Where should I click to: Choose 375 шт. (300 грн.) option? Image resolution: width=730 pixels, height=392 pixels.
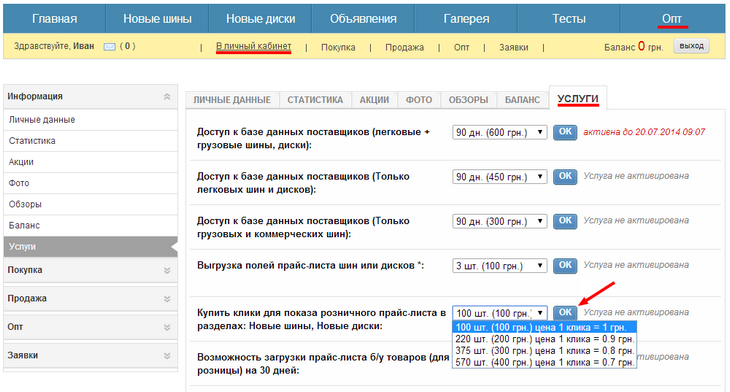tap(544, 351)
